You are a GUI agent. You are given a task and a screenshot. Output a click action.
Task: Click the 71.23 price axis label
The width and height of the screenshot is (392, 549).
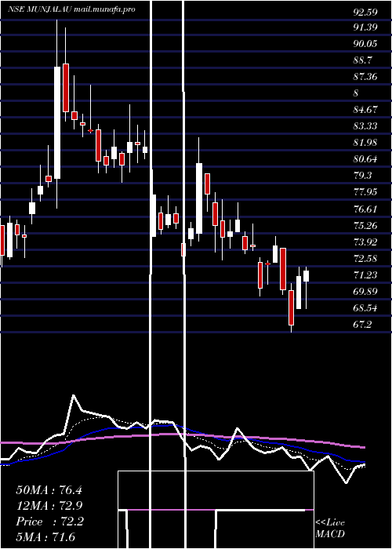365,275
